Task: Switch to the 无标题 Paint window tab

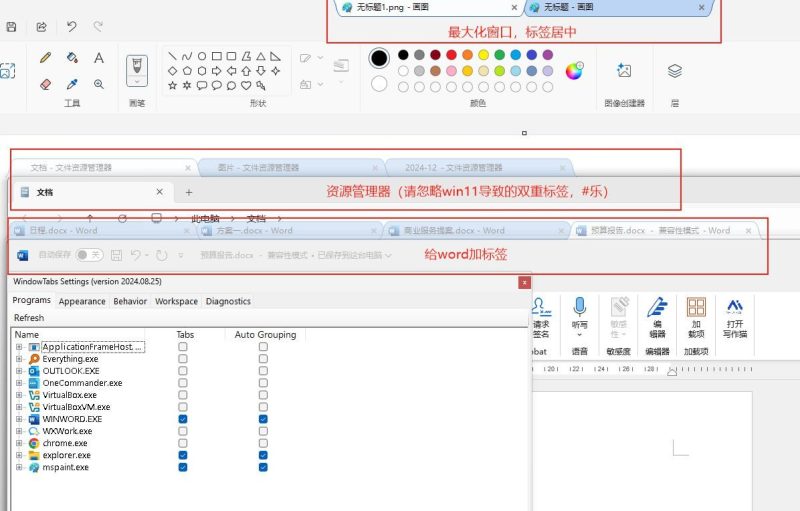Action: tap(617, 7)
